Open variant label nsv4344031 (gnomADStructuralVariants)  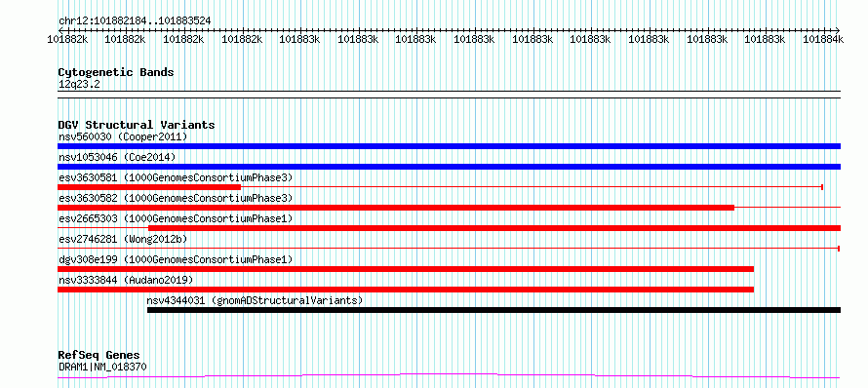[x=255, y=300]
